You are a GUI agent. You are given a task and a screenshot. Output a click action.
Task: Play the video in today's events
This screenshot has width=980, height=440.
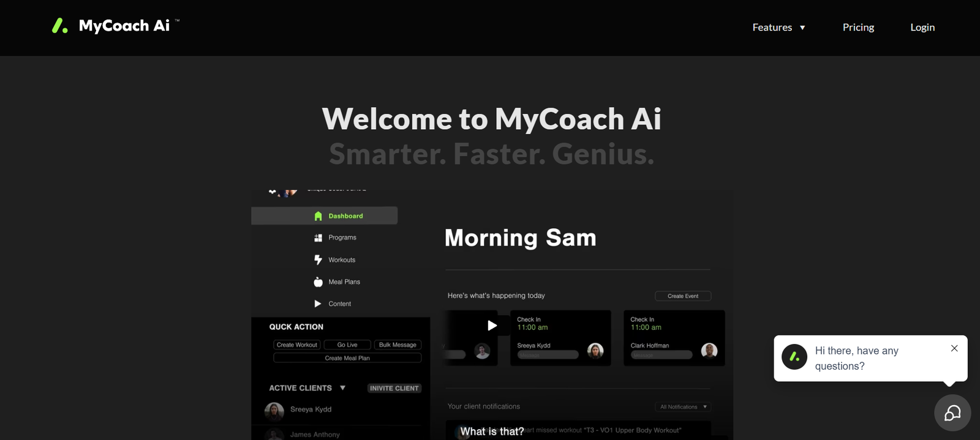[492, 326]
